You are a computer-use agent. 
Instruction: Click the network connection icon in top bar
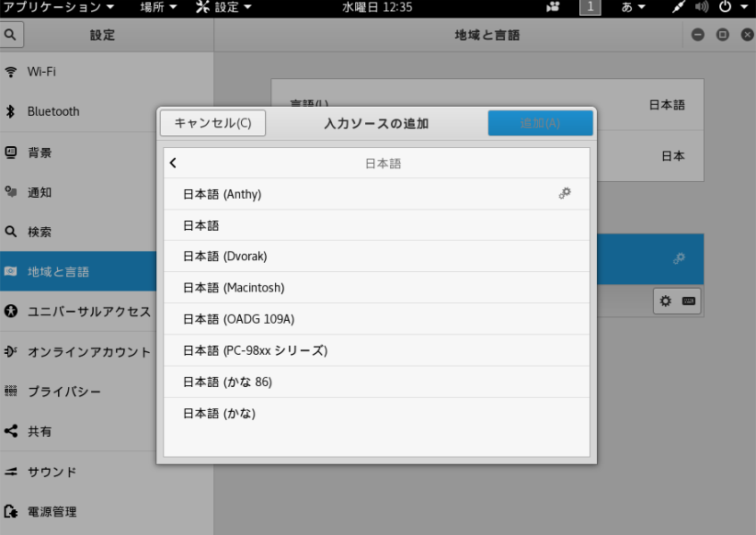(x=679, y=7)
